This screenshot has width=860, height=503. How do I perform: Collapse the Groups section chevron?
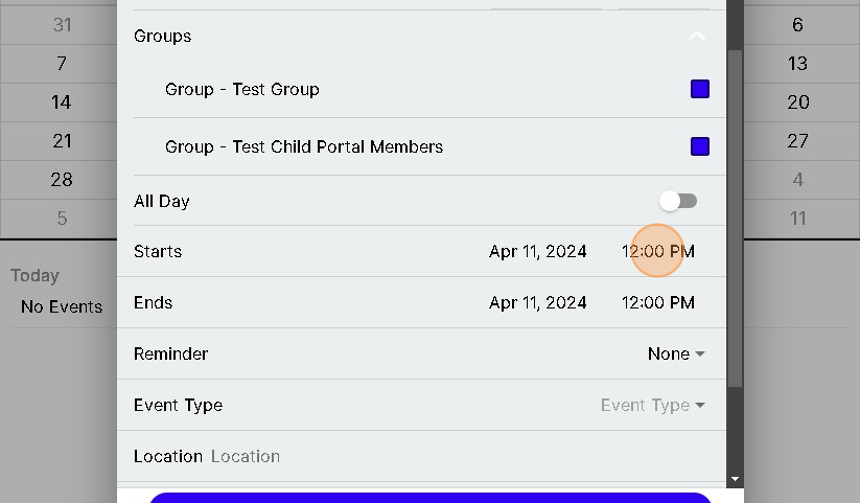(697, 36)
